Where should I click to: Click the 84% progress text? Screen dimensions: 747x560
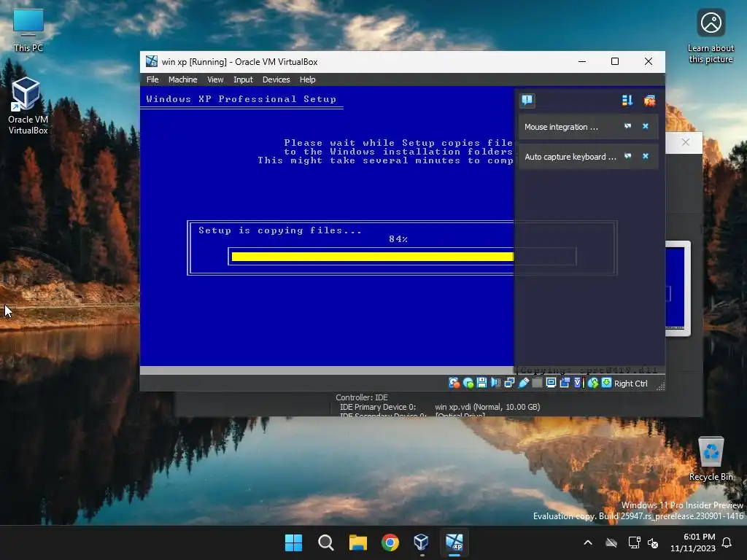[398, 239]
